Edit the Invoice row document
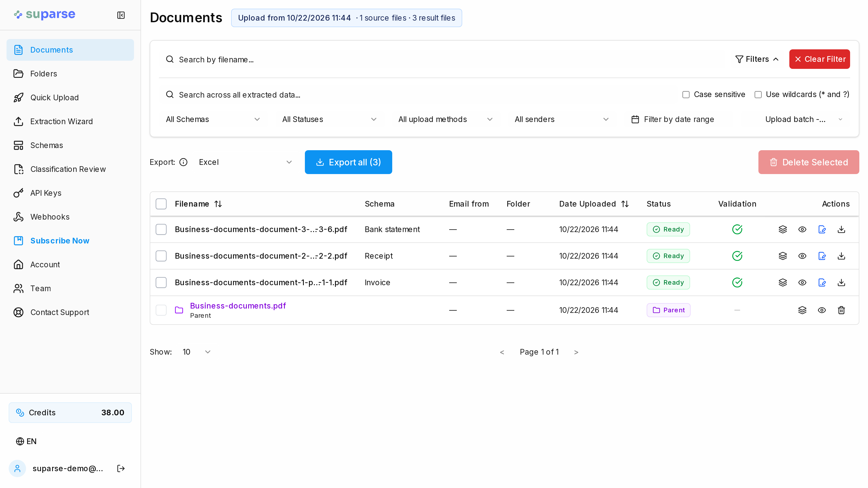Image resolution: width=868 pixels, height=488 pixels. pyautogui.click(x=822, y=282)
